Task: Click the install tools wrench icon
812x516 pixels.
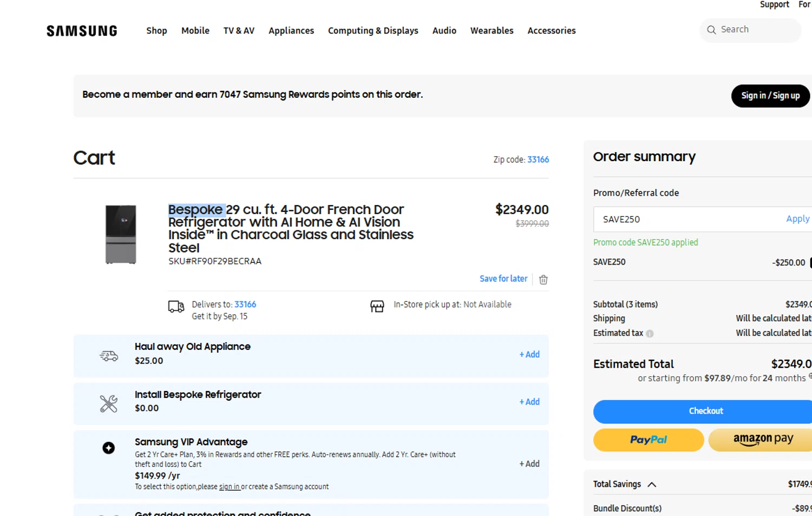Action: pyautogui.click(x=109, y=403)
